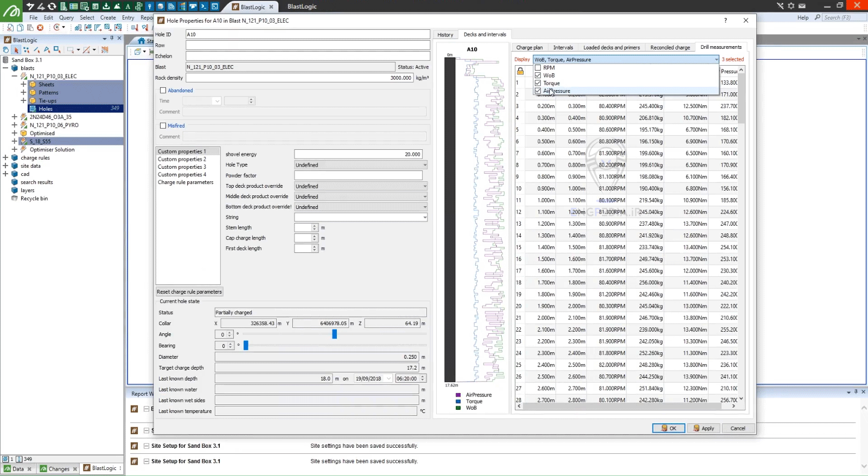The width and height of the screenshot is (868, 476).
Task: Open the String dropdown
Action: click(x=361, y=217)
